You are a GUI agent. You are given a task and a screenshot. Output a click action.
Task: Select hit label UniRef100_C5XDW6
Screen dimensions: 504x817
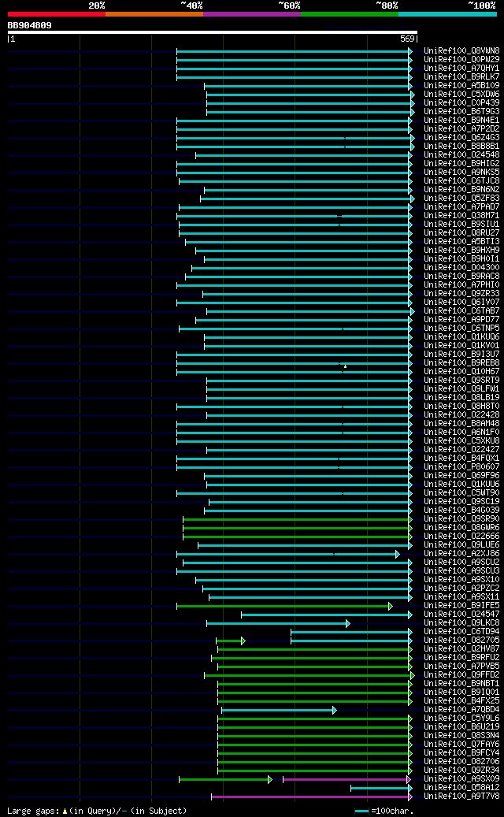[x=461, y=95]
